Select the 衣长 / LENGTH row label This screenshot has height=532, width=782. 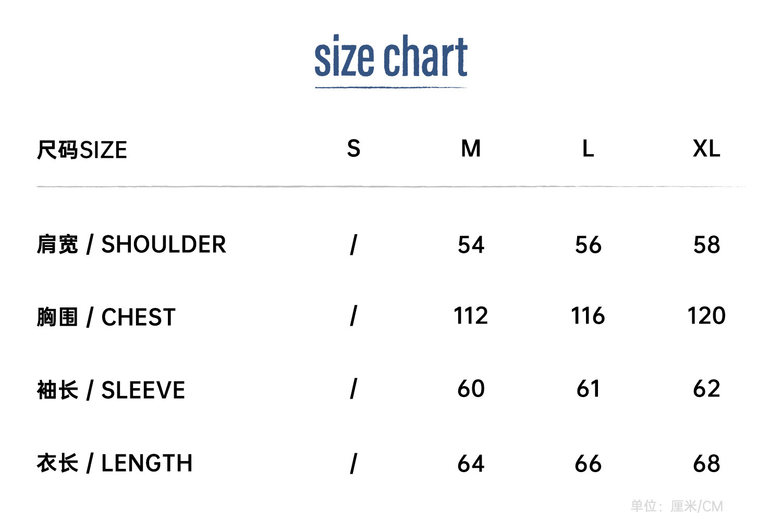tap(115, 463)
